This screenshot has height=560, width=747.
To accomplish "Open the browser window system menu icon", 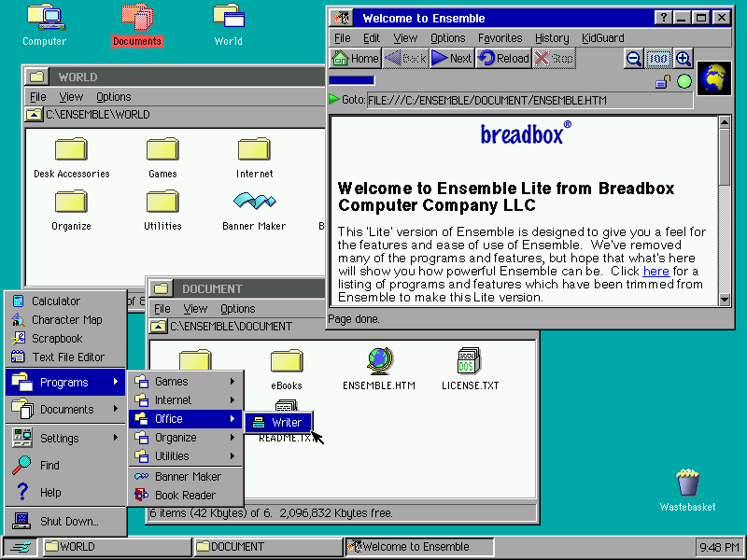I will [x=342, y=18].
